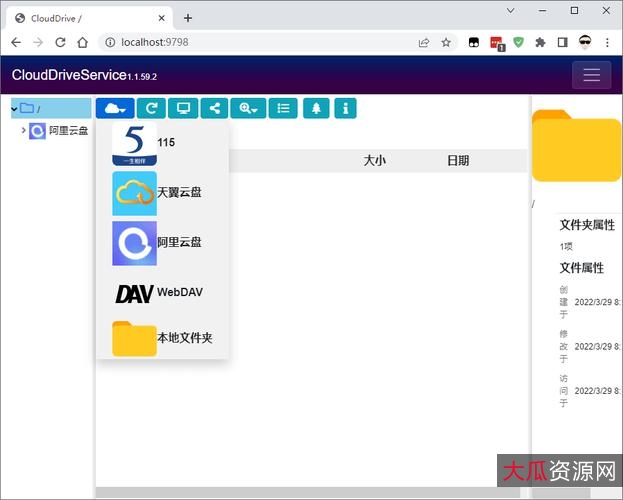Reload the browser page

click(60, 42)
